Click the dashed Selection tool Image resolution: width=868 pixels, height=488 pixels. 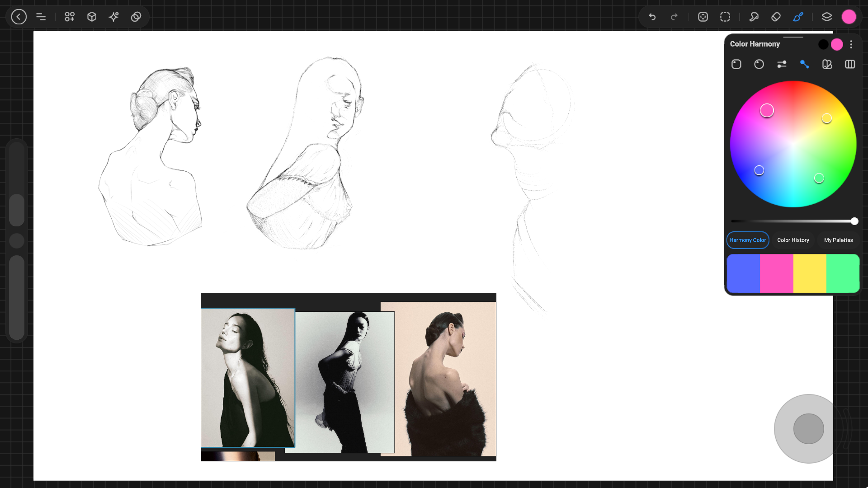tap(725, 17)
